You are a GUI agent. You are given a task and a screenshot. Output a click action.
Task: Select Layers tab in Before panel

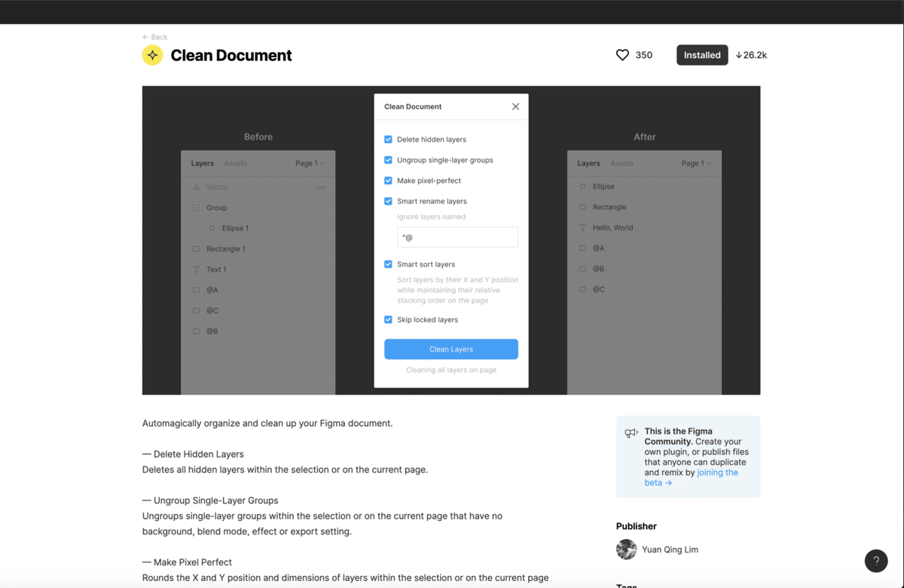coord(203,163)
